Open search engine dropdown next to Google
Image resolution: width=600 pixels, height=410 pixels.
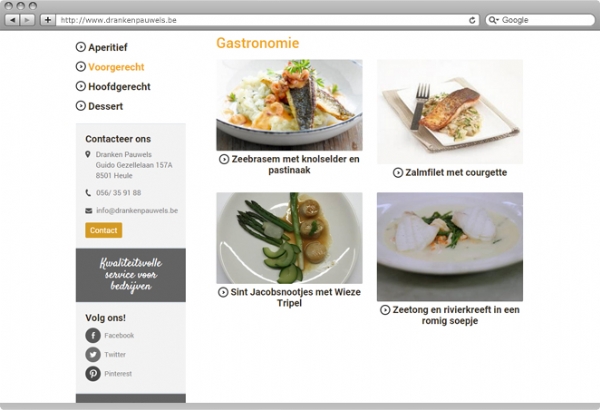[494, 20]
